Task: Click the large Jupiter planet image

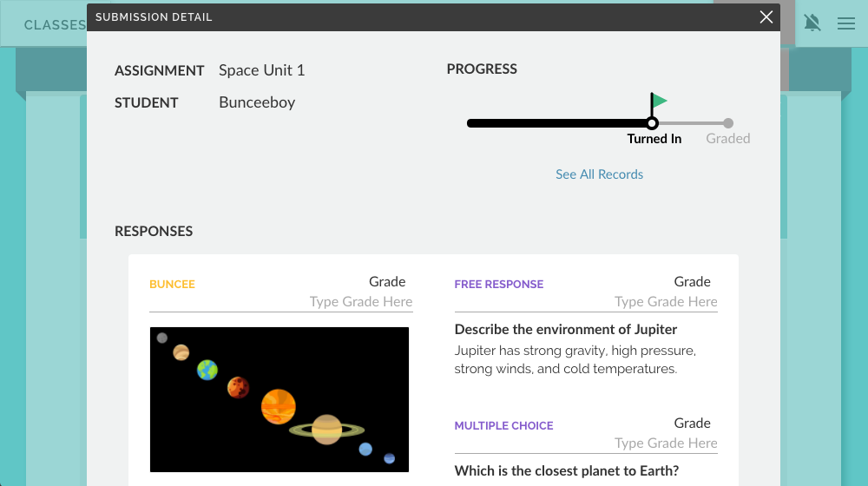Action: point(279,406)
